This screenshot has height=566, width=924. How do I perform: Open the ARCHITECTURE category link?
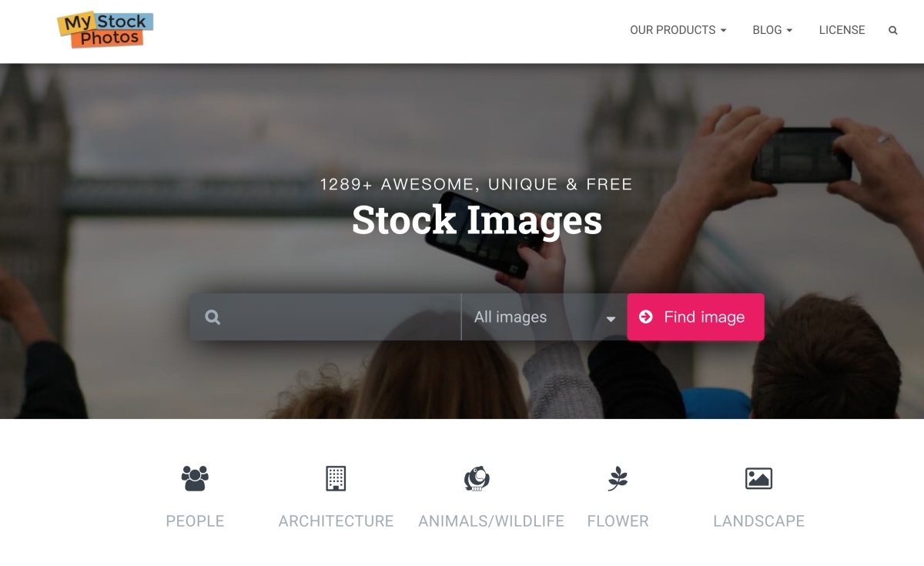click(336, 521)
